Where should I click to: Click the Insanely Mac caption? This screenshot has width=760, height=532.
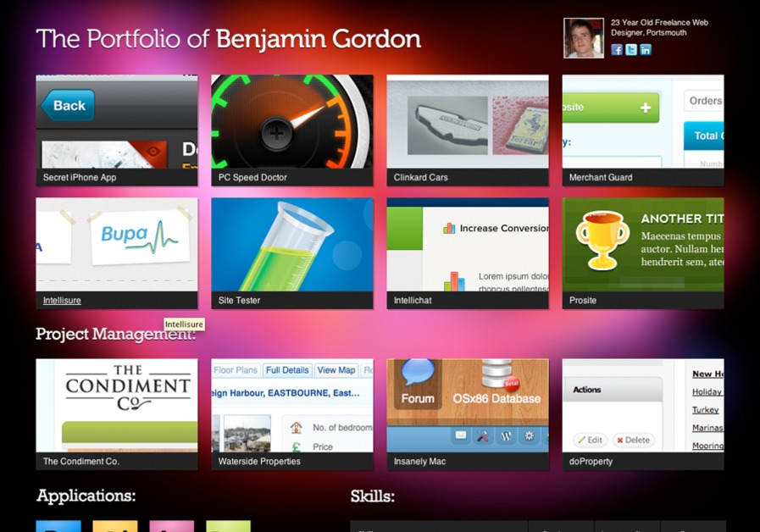click(419, 461)
